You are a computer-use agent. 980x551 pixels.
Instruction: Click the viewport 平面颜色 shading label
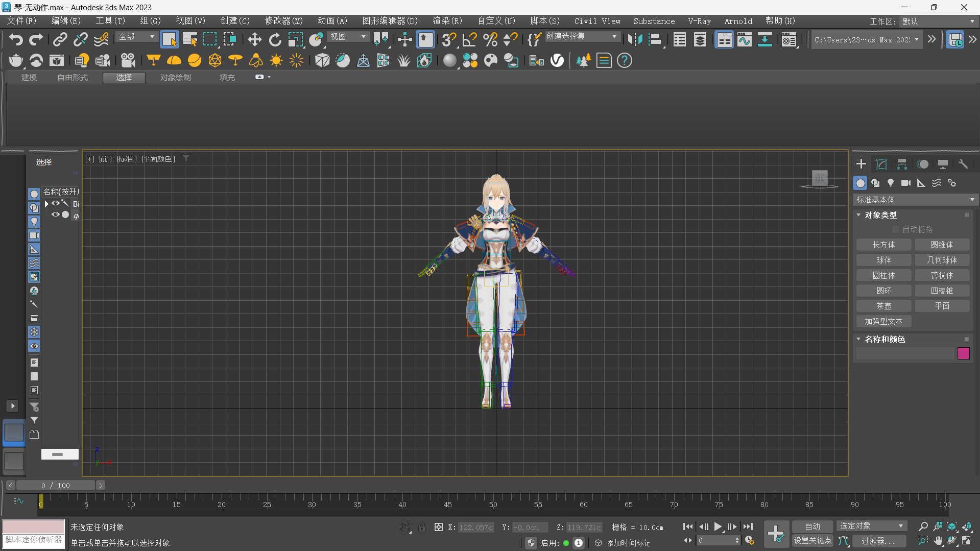click(158, 159)
